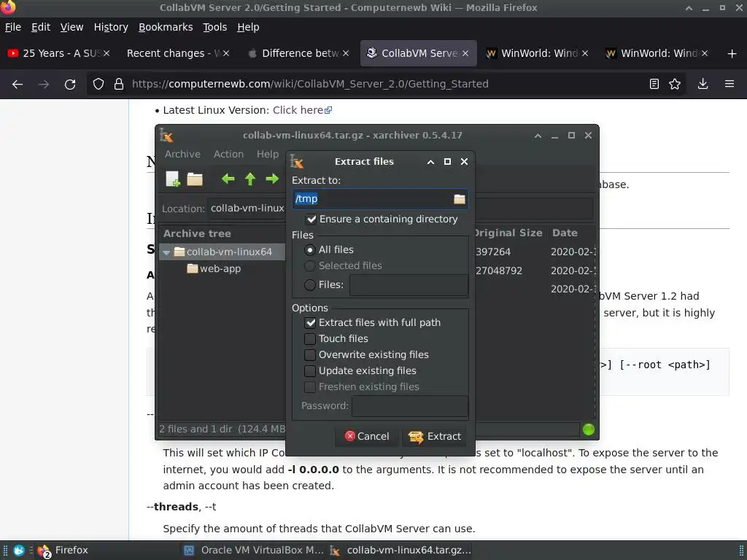Roll up the Extract files dialog
Screen dimensions: 747x560
pos(430,162)
